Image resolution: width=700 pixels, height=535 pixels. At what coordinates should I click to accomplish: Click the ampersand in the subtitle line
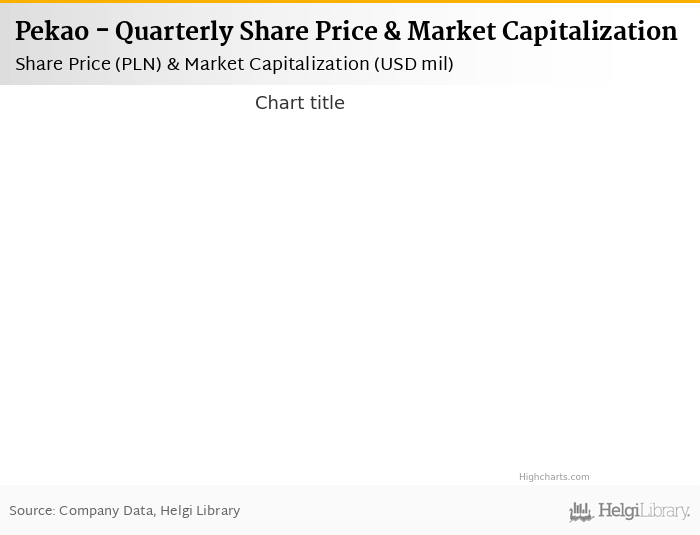coord(173,64)
